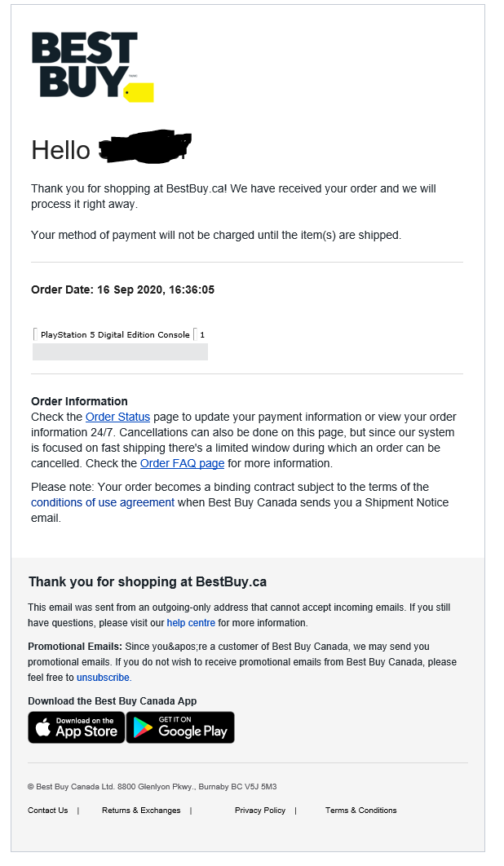
Task: Click the Apple logo in the App Store badge
Action: click(42, 727)
